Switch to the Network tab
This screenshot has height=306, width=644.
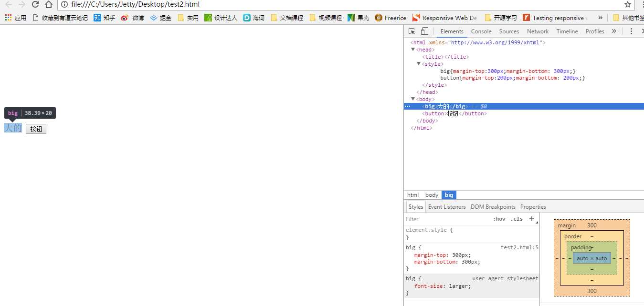(x=538, y=31)
